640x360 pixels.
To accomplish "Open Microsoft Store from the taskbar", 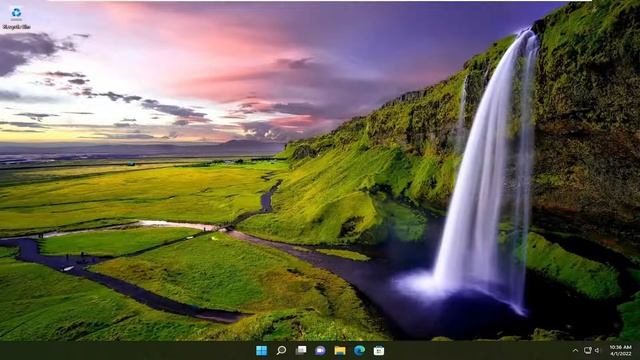I will 379,350.
